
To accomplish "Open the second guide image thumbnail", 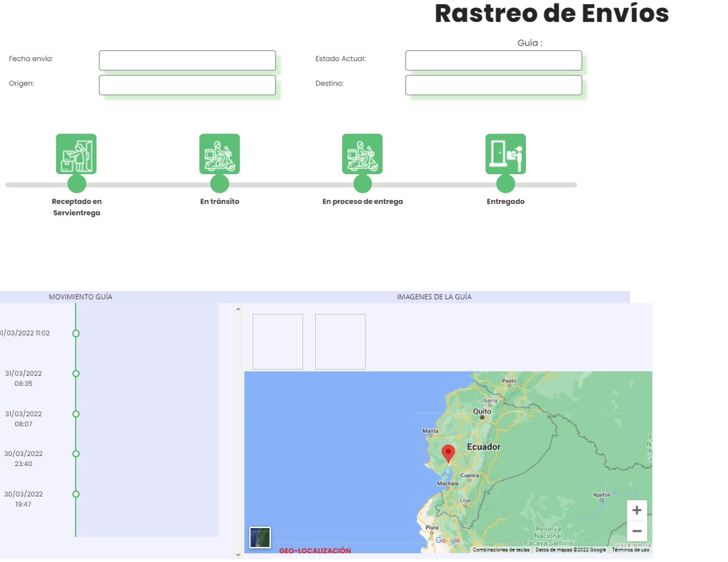I will pyautogui.click(x=340, y=342).
